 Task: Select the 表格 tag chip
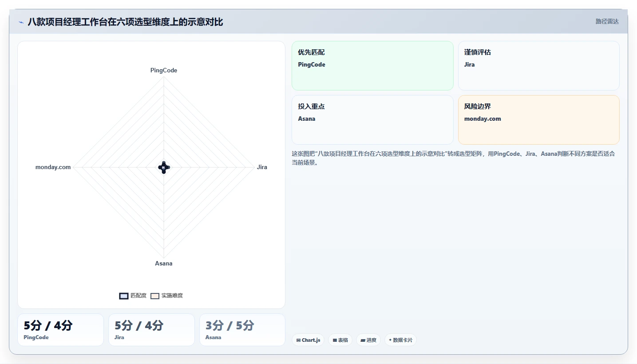pyautogui.click(x=340, y=340)
